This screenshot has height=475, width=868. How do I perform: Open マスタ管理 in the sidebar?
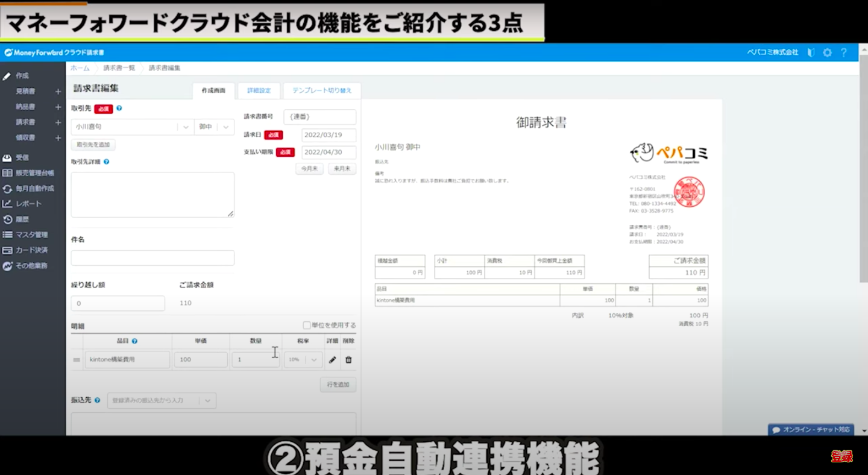pyautogui.click(x=31, y=234)
